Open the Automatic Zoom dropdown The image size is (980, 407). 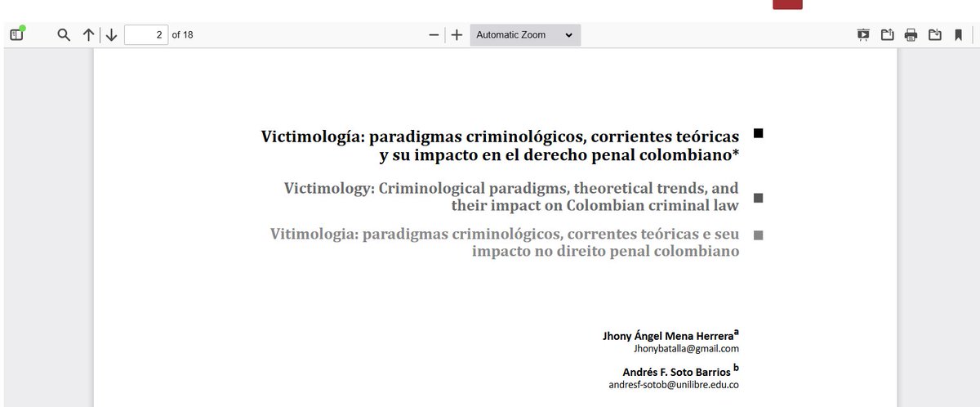[x=525, y=35]
